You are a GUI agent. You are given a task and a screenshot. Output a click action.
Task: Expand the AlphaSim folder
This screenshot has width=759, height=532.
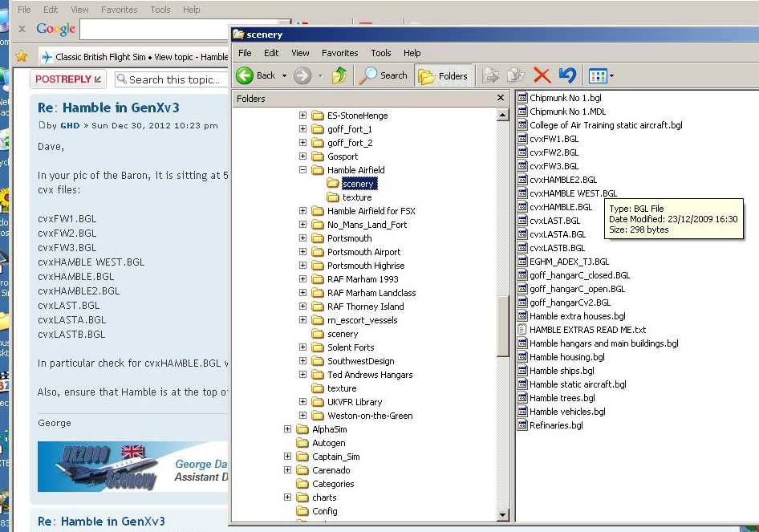tap(287, 429)
